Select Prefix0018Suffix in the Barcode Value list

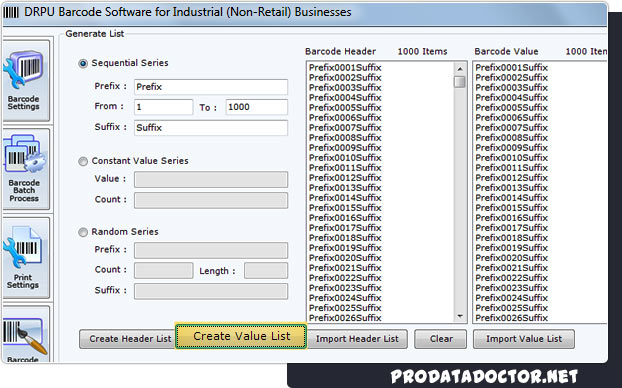coord(512,238)
